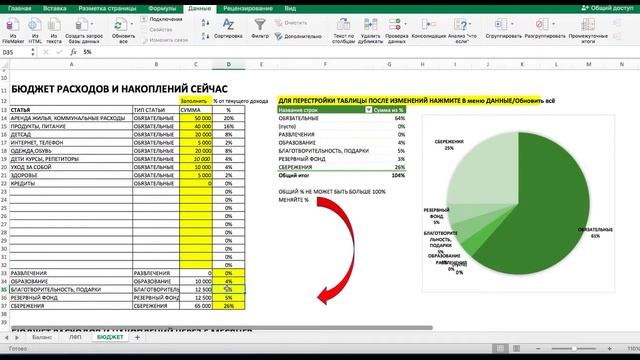The image size is (640, 360).
Task: Click Дополнительно advanced filter
Action: click(x=298, y=36)
